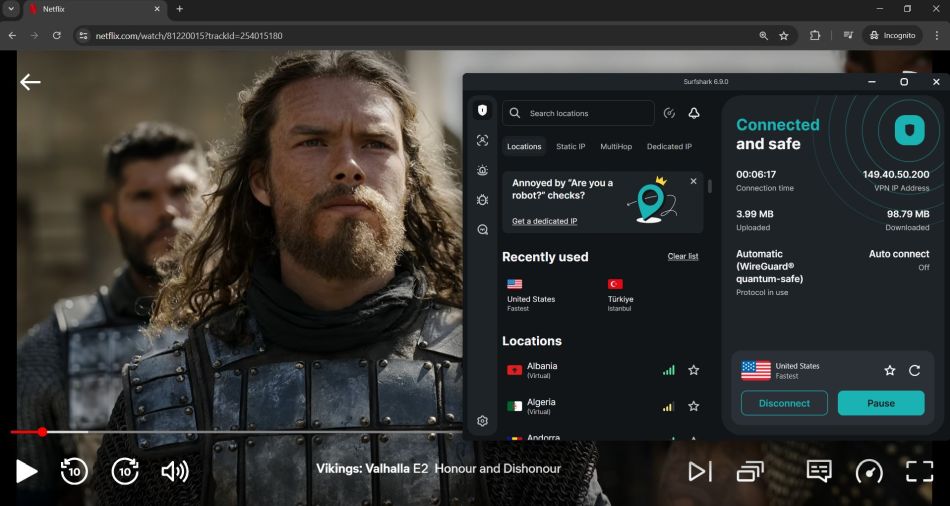Click the reconnect refresh icon
This screenshot has width=950, height=506.
tap(915, 370)
